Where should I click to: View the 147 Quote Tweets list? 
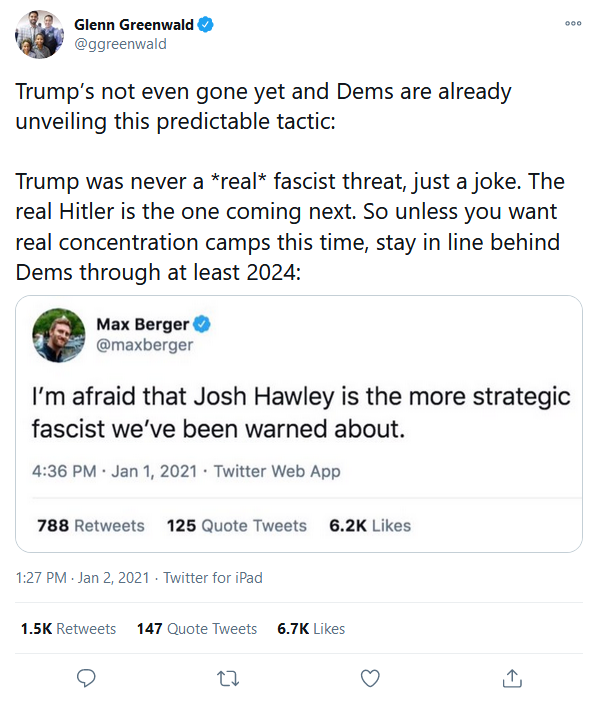click(x=197, y=629)
